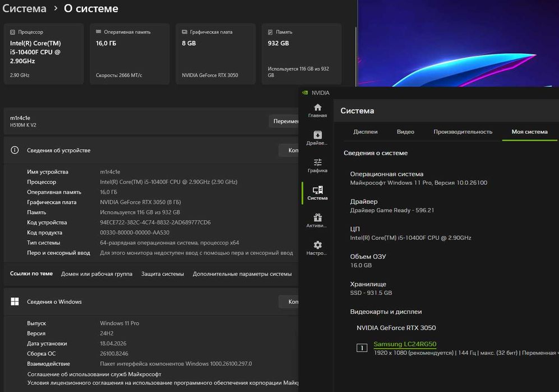This screenshot has height=392, width=559.
Task: Click the 1920 x 1080 display resolution line
Action: pos(466,353)
